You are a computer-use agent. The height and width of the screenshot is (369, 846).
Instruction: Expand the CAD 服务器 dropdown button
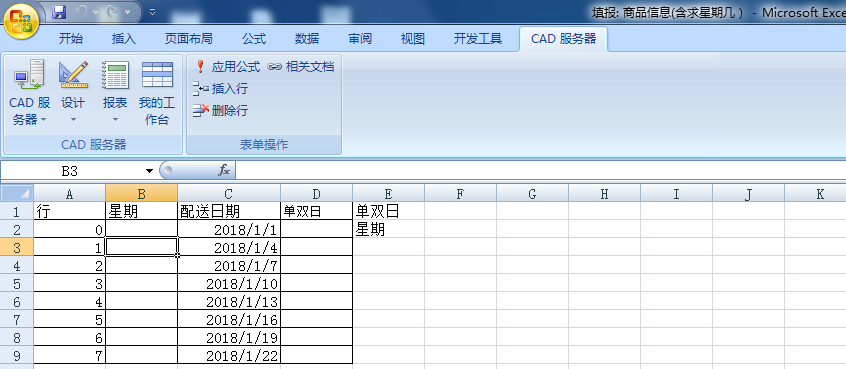point(29,92)
